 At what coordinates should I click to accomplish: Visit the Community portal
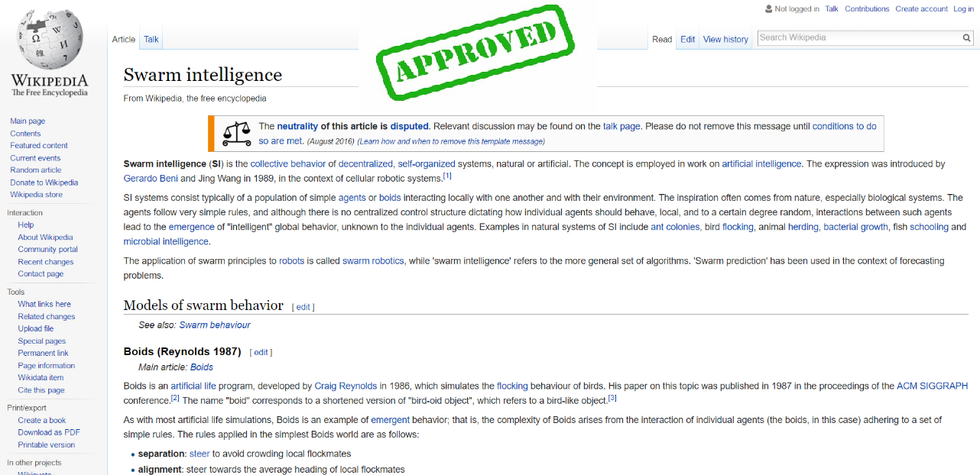47,249
